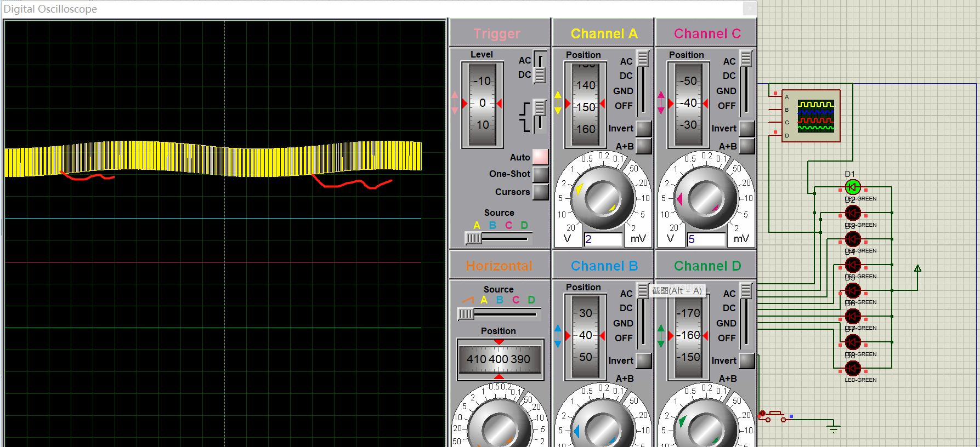Click the Channel B panel header
The height and width of the screenshot is (447, 980).
tap(603, 266)
